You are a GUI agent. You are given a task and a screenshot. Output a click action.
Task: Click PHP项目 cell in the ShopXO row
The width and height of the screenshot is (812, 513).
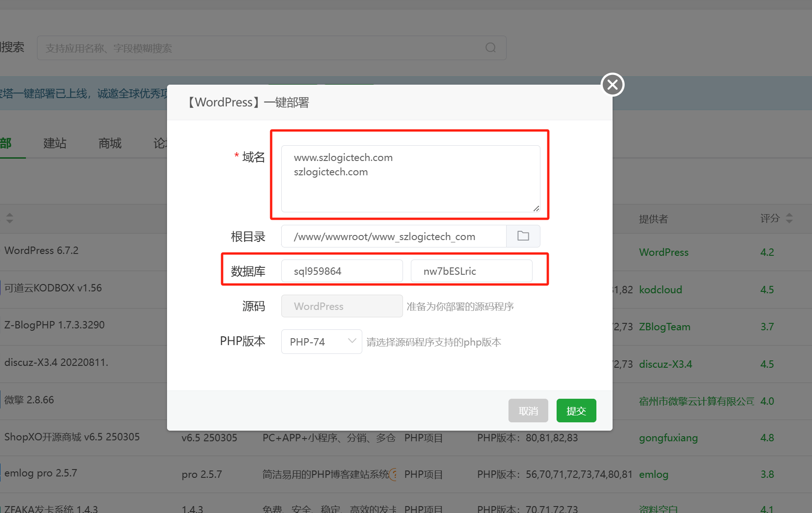(x=423, y=438)
